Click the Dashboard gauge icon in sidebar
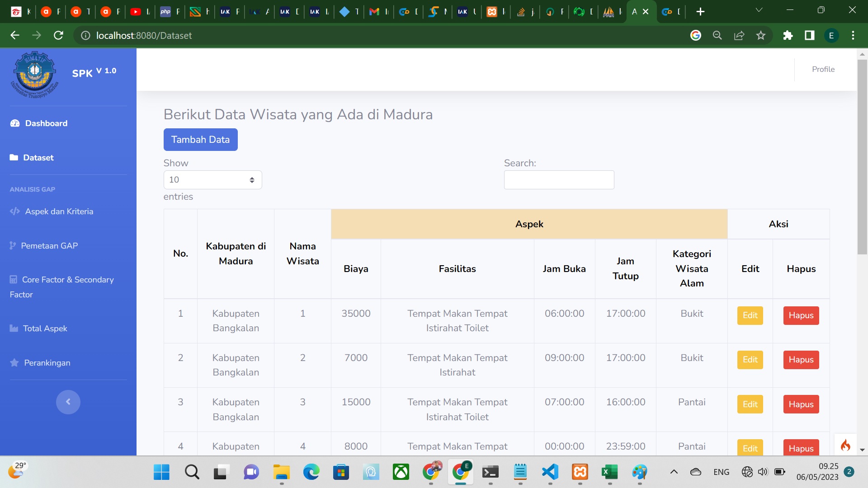The width and height of the screenshot is (868, 488). coord(15,123)
